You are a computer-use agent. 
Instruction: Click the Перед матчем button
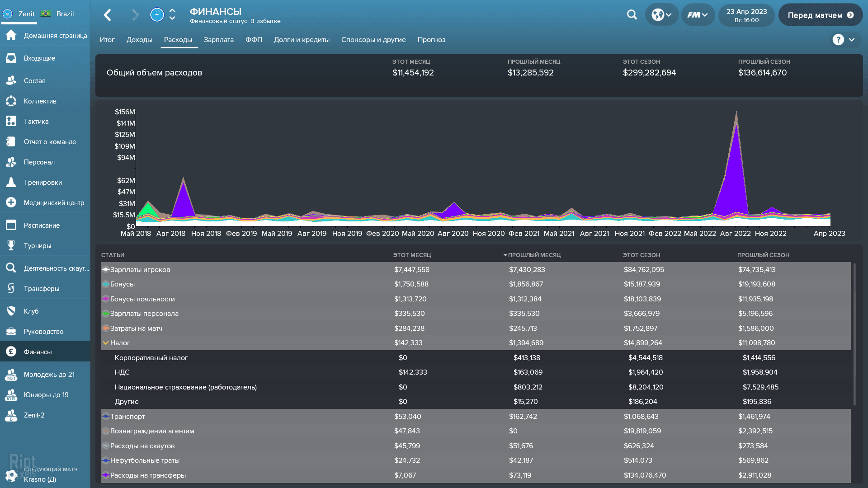820,14
